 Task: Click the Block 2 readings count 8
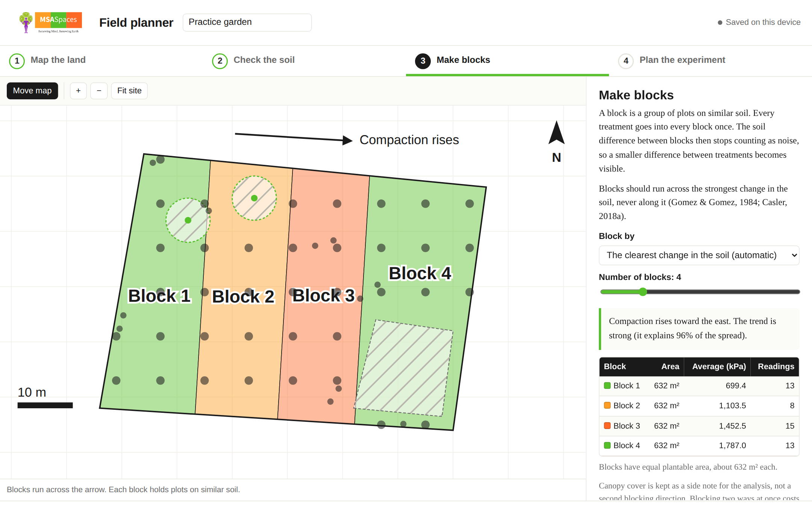point(792,406)
